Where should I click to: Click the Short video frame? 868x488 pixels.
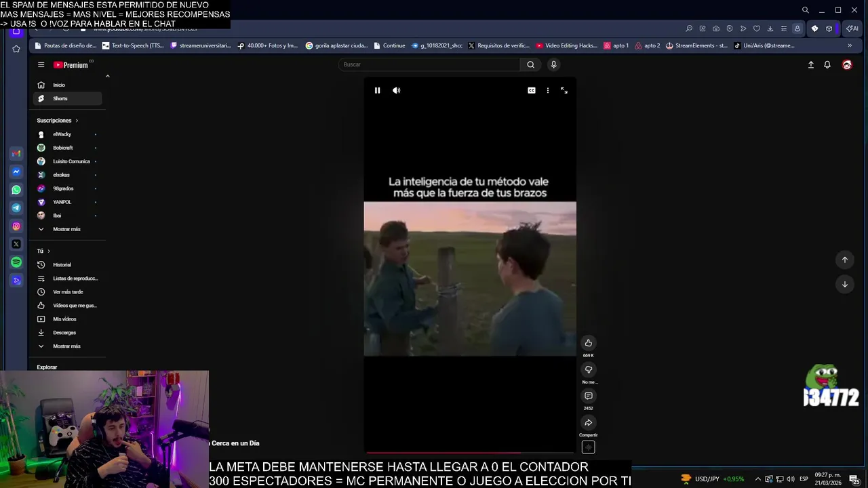470,279
